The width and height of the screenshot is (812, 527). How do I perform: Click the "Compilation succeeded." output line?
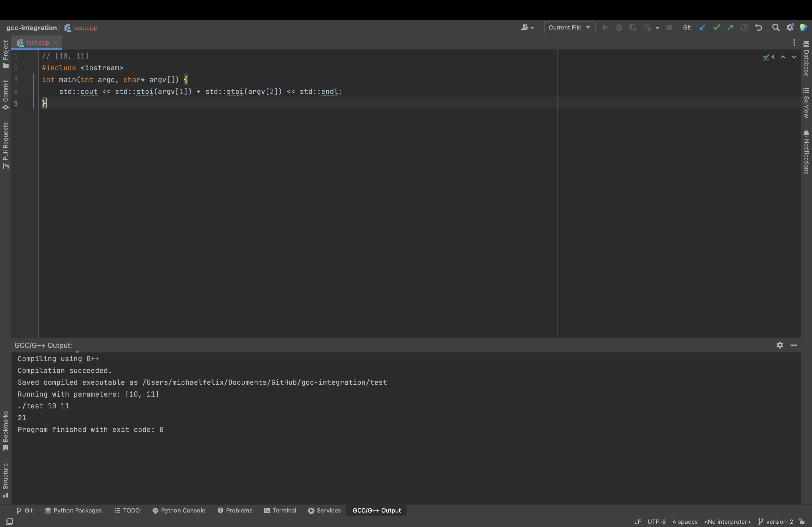65,371
